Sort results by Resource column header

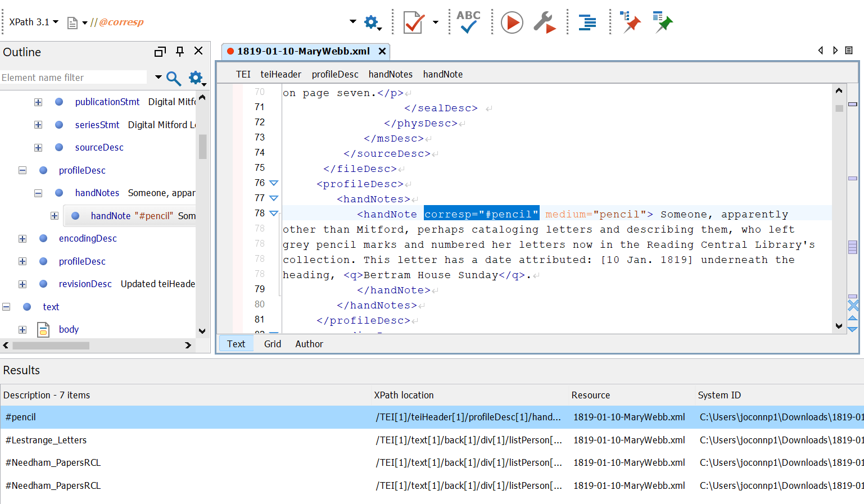(631, 395)
